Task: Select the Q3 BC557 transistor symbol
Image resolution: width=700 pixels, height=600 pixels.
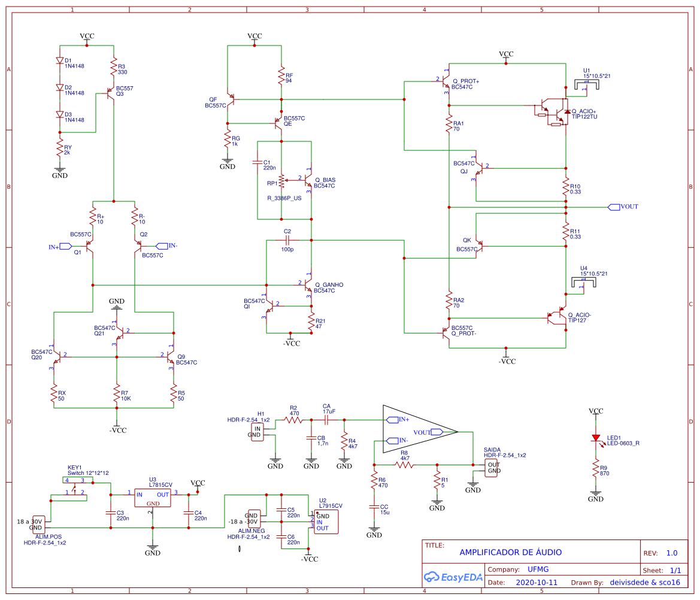Action: point(110,94)
